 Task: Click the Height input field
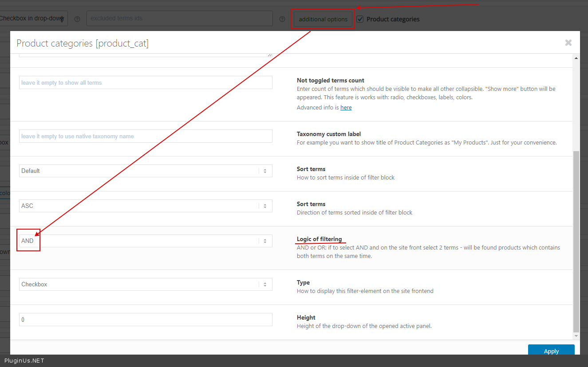pos(146,320)
